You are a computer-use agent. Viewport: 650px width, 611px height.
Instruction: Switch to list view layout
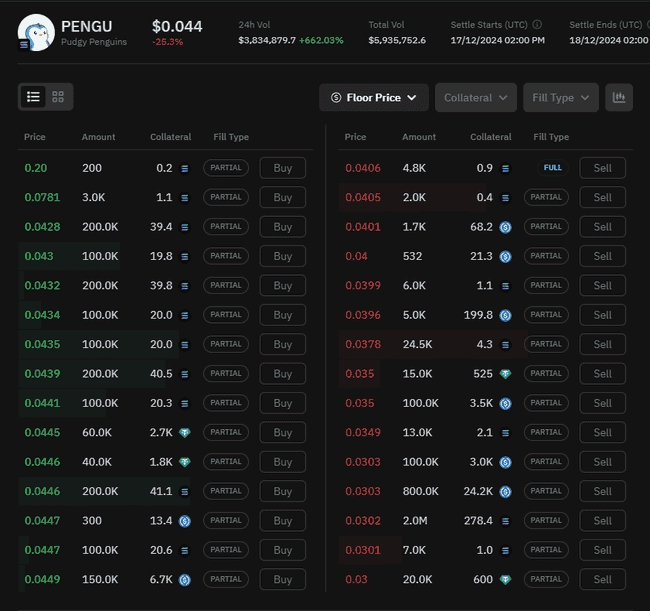[x=33, y=97]
